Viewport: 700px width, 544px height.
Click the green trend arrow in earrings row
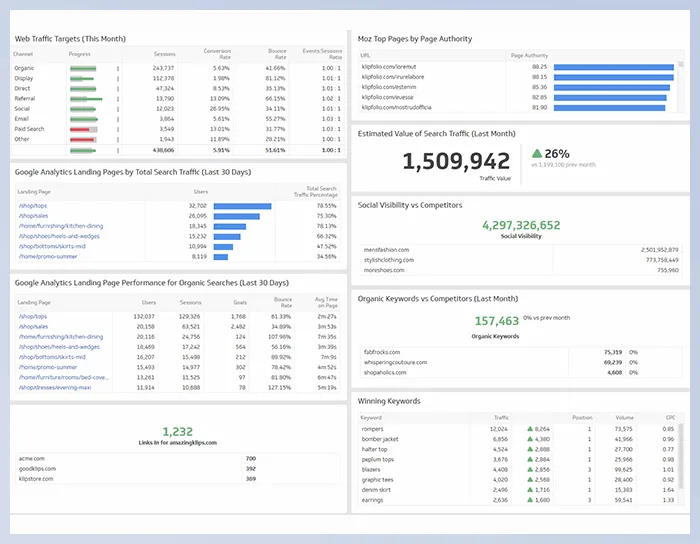(x=530, y=501)
